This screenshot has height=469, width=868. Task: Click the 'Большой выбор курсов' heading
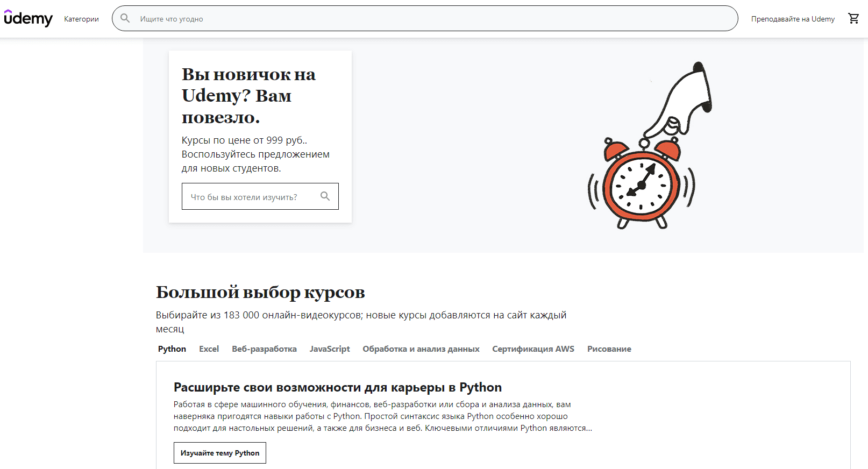coord(260,293)
